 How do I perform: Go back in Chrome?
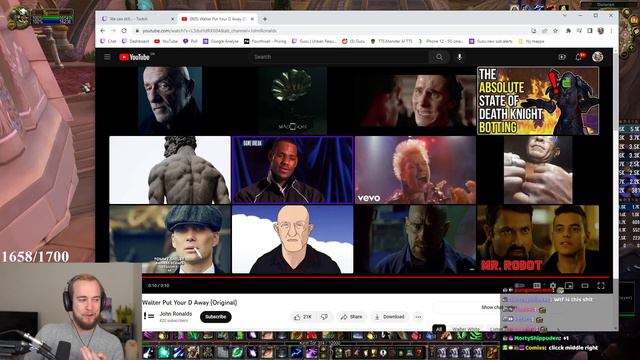click(x=103, y=31)
